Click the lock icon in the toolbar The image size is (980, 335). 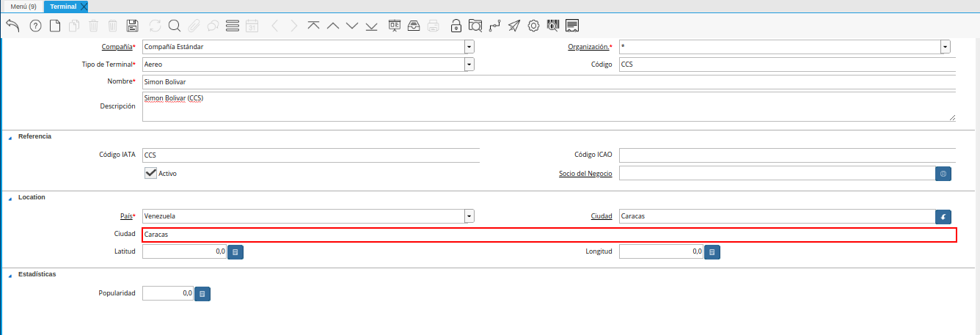click(456, 26)
